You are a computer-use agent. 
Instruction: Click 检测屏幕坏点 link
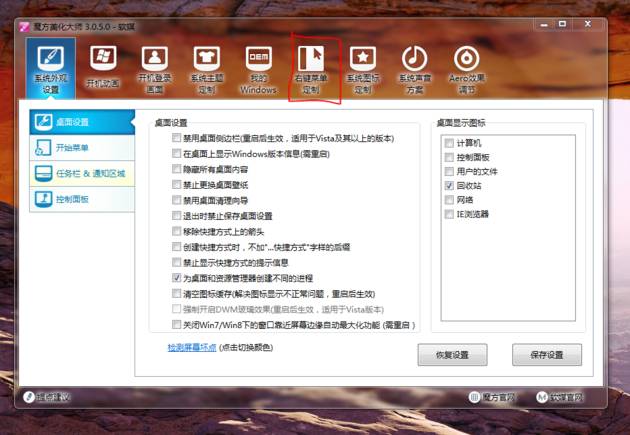(x=192, y=347)
